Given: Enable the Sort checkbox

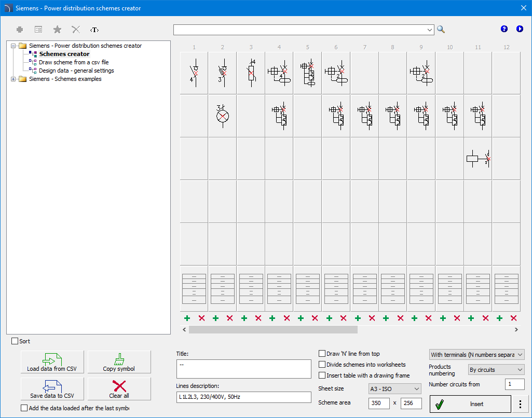Looking at the screenshot, I should pyautogui.click(x=15, y=341).
